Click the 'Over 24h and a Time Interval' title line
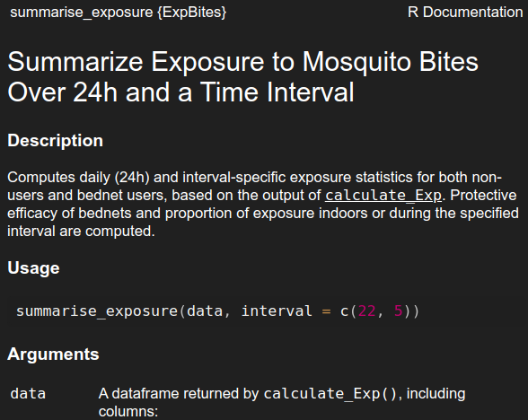Screen dimensions: 528x420 pyautogui.click(x=180, y=92)
